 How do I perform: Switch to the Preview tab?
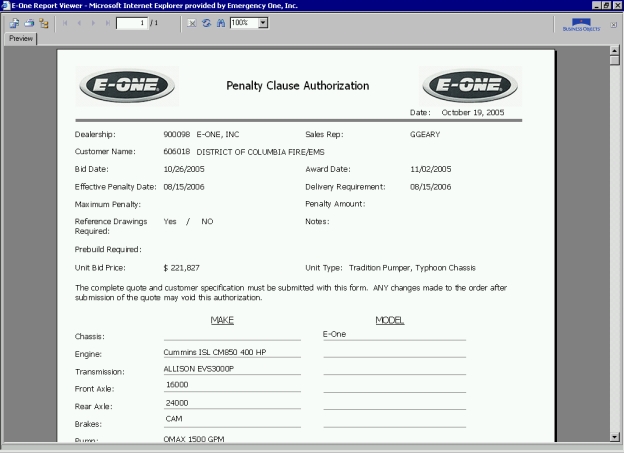click(21, 39)
